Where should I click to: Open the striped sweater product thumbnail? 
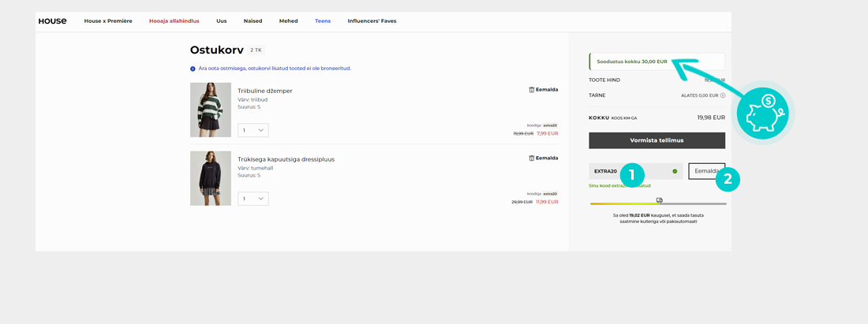[x=211, y=110]
